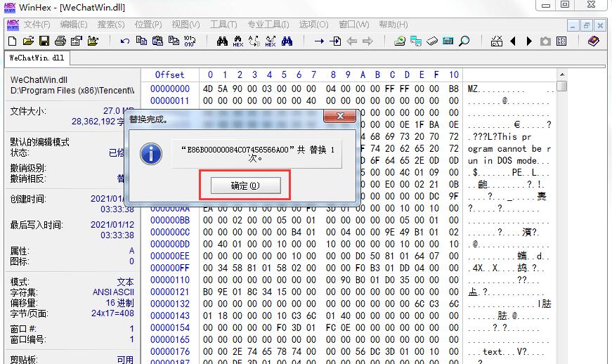The image size is (612, 364).
Task: Click the Find Hex Values binoculars icon
Action: click(238, 41)
